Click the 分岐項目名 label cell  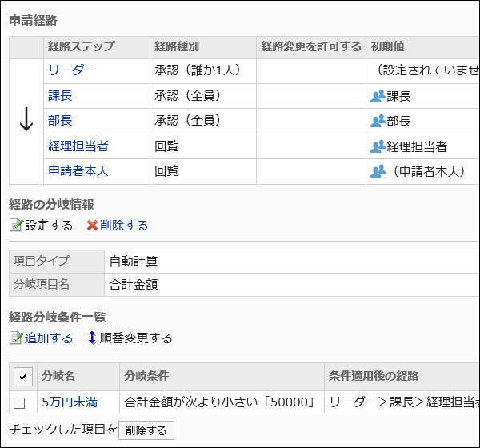57,285
